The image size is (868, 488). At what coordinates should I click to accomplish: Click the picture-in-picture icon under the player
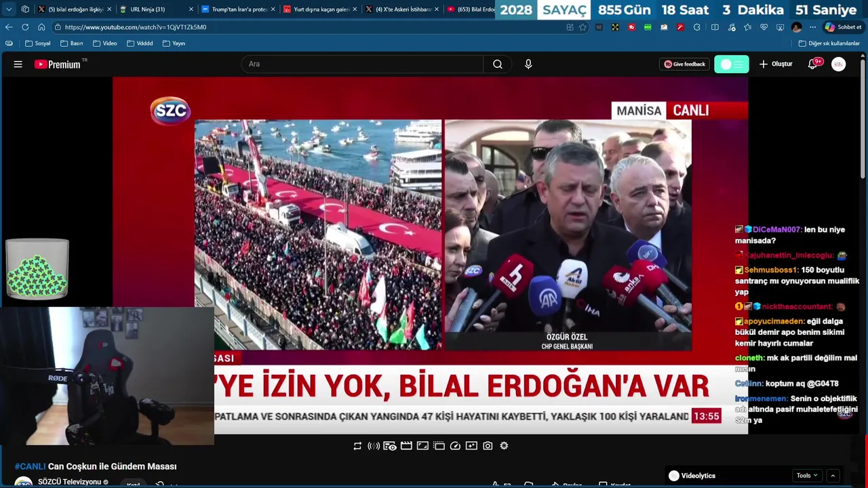point(471,446)
